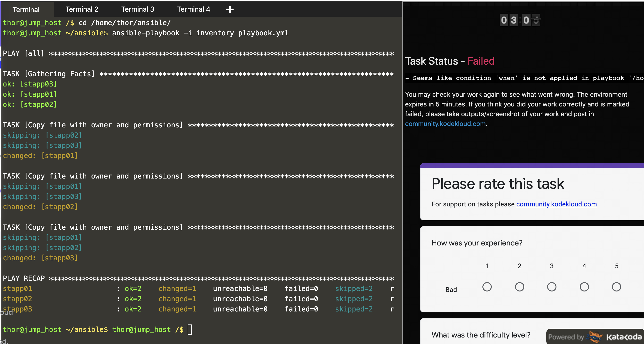Click the 'What was the difficulty level?' question
The image size is (644, 344).
click(481, 335)
